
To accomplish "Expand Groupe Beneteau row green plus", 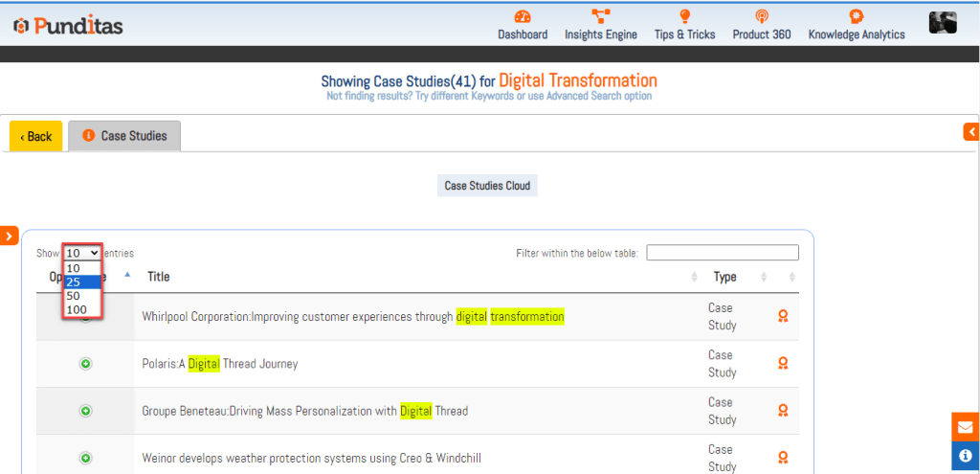I will pos(85,411).
